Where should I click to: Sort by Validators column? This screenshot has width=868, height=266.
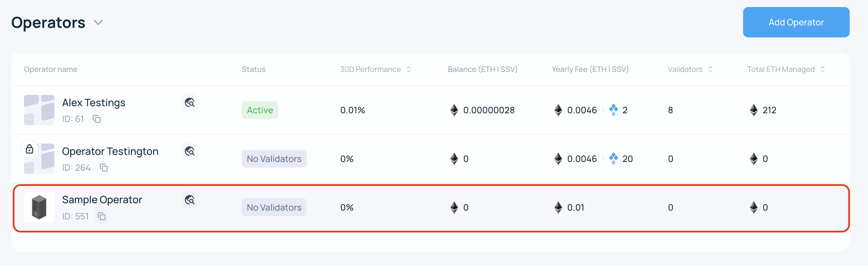(710, 69)
